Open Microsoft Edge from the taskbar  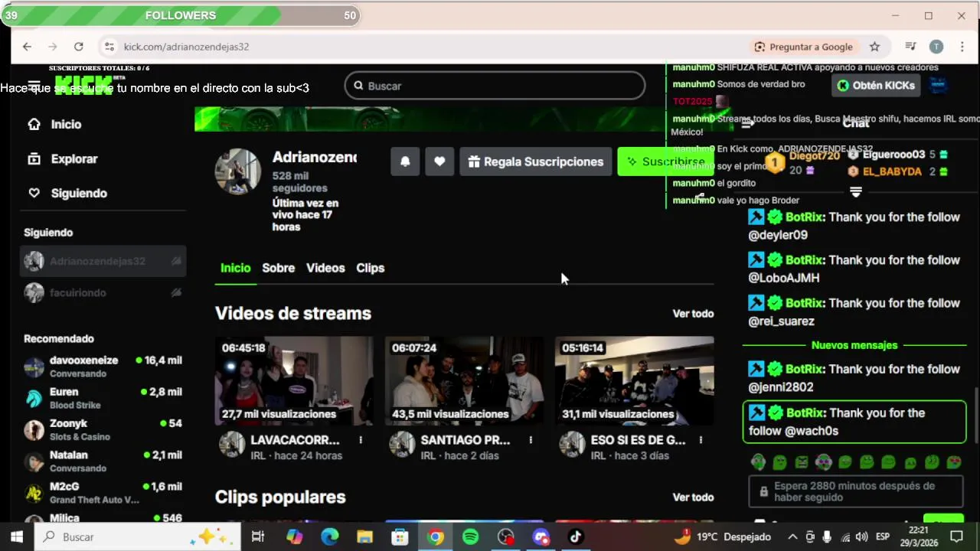(x=330, y=537)
